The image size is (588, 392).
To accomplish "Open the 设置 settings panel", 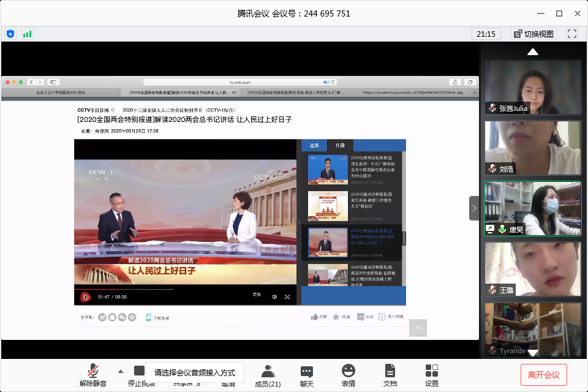I will (431, 375).
